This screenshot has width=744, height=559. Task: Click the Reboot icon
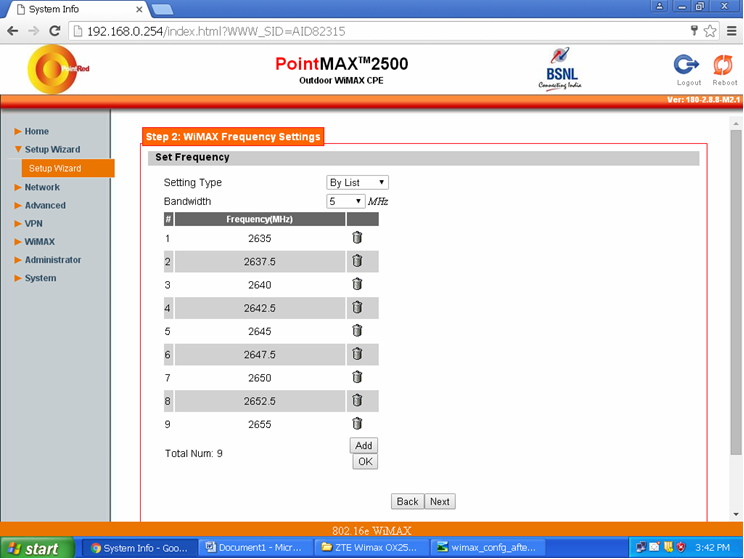click(x=723, y=65)
